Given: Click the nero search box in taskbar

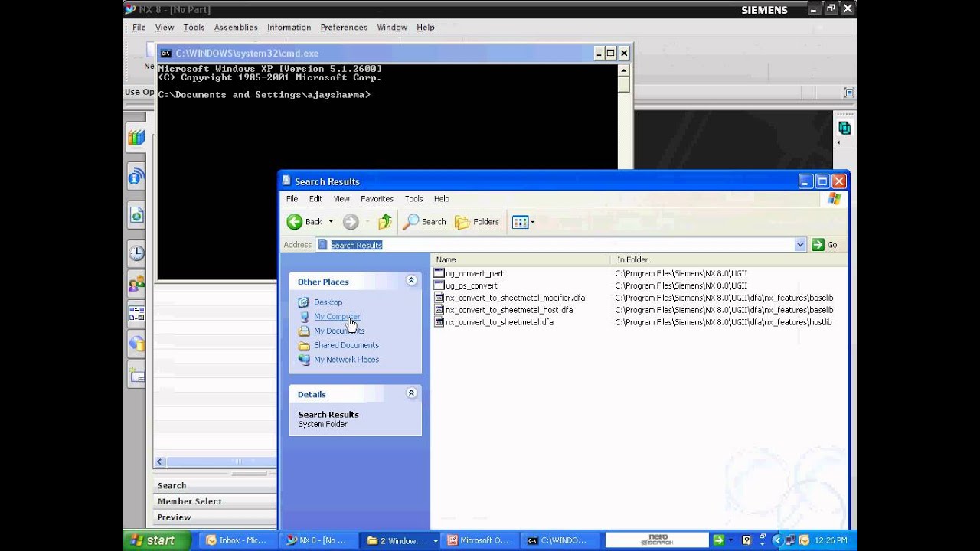Looking at the screenshot, I should [x=657, y=540].
